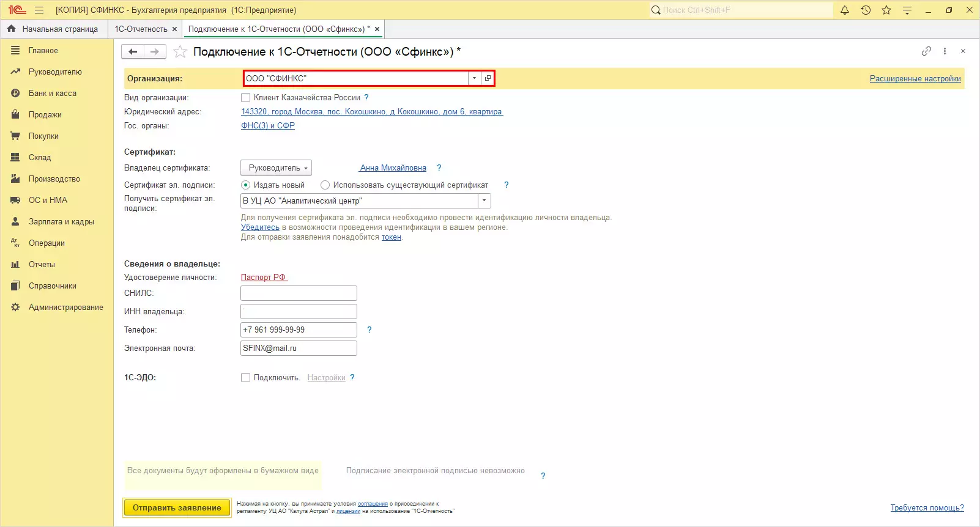
Task: Click the Покупки cart icon
Action: tap(15, 136)
